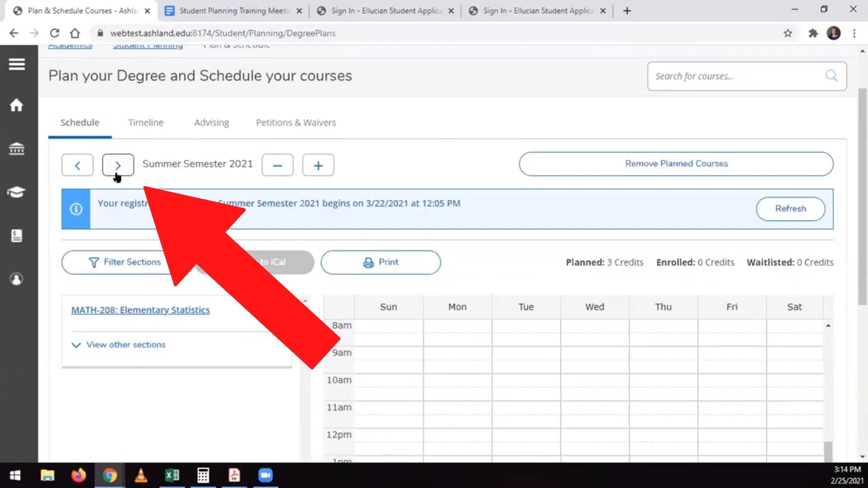The width and height of the screenshot is (868, 488).
Task: Open Academics graduation cap icon
Action: (17, 192)
